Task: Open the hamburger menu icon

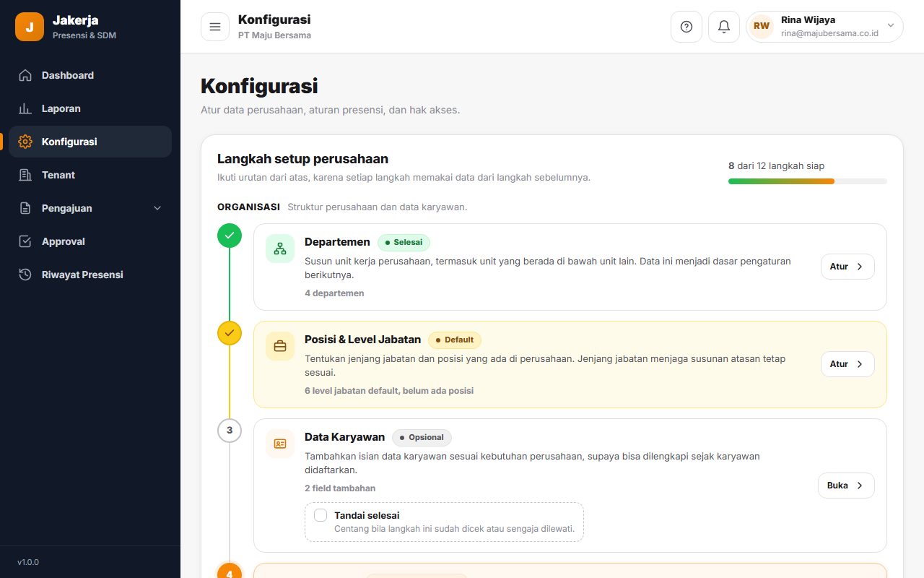Action: point(215,27)
